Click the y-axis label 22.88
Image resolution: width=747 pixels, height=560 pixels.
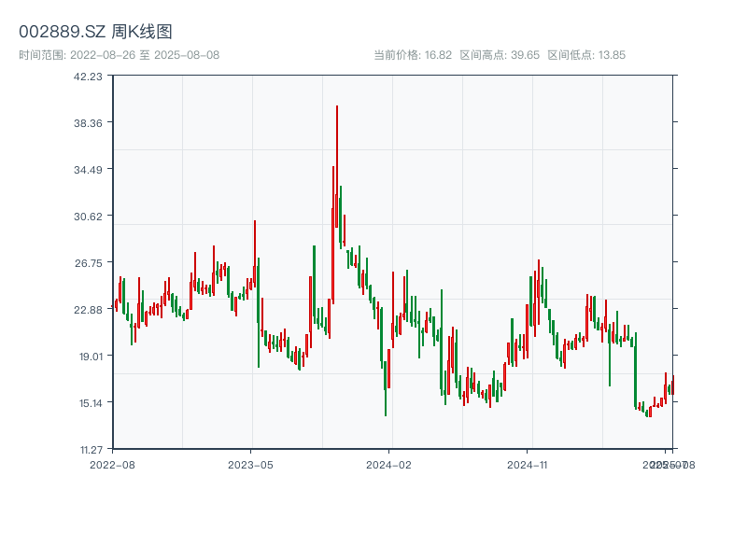(x=88, y=310)
